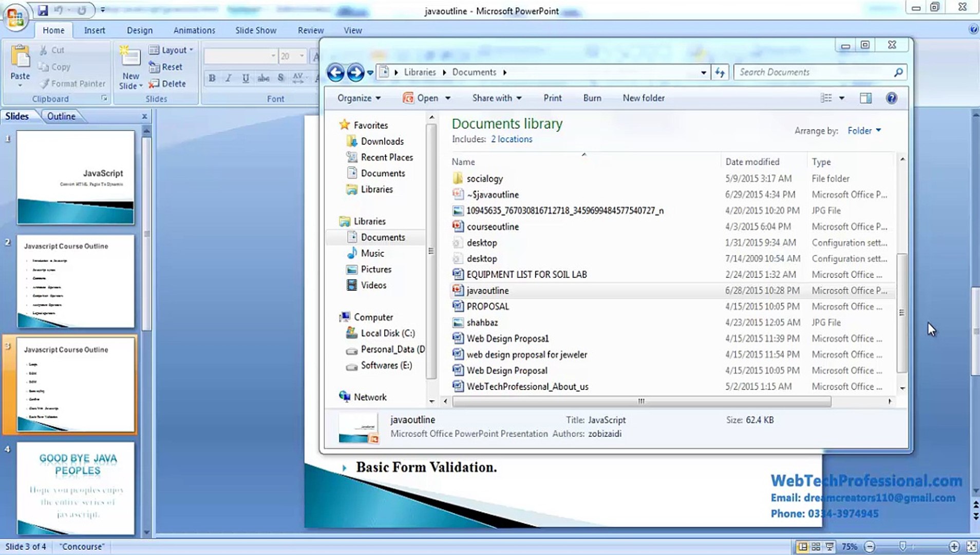
Task: Switch to Normal view in status bar
Action: tap(802, 546)
